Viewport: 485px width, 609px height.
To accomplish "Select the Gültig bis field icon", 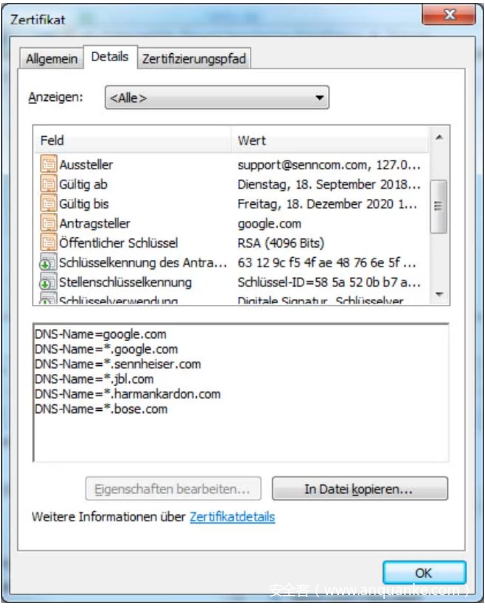I will point(49,204).
